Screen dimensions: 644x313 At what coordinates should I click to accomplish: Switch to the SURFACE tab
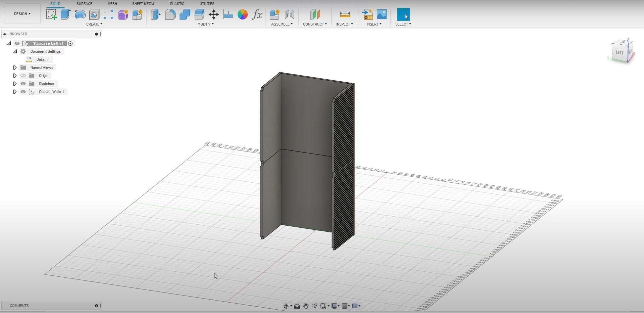pyautogui.click(x=84, y=4)
